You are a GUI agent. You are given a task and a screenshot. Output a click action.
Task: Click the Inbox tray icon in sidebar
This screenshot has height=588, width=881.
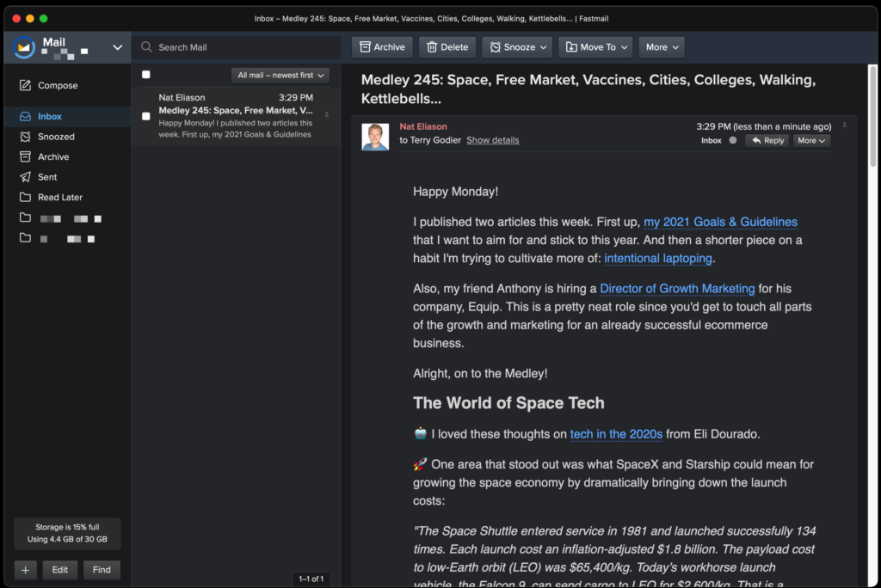click(x=25, y=116)
